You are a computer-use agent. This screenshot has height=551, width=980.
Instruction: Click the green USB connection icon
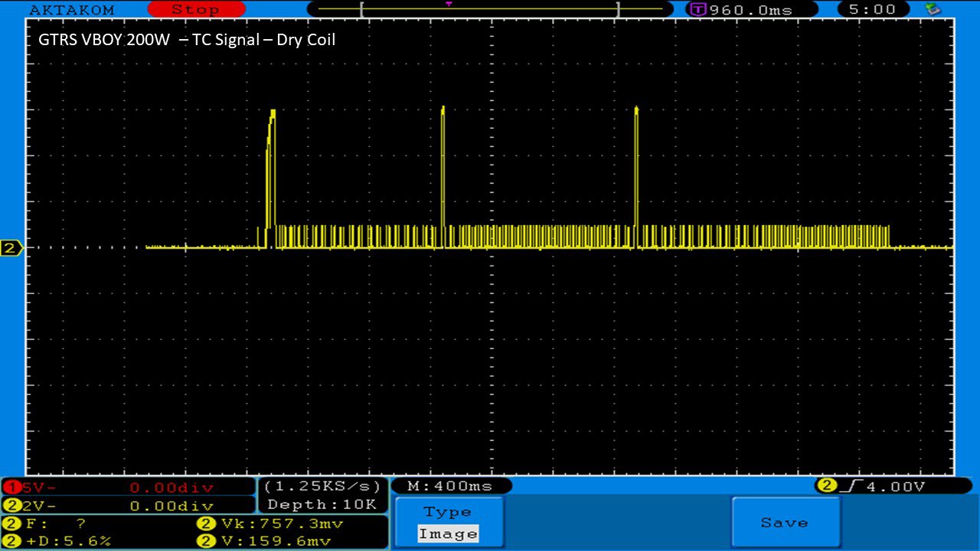point(933,9)
